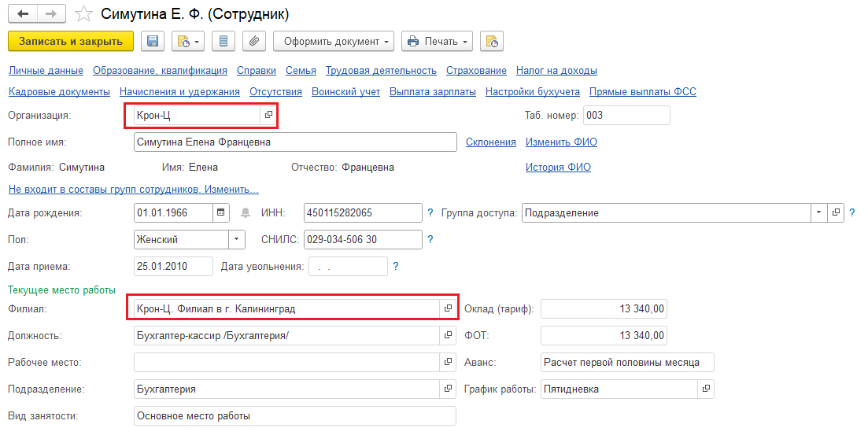This screenshot has width=868, height=428.
Task: Click the save floppy disk icon
Action: (153, 41)
